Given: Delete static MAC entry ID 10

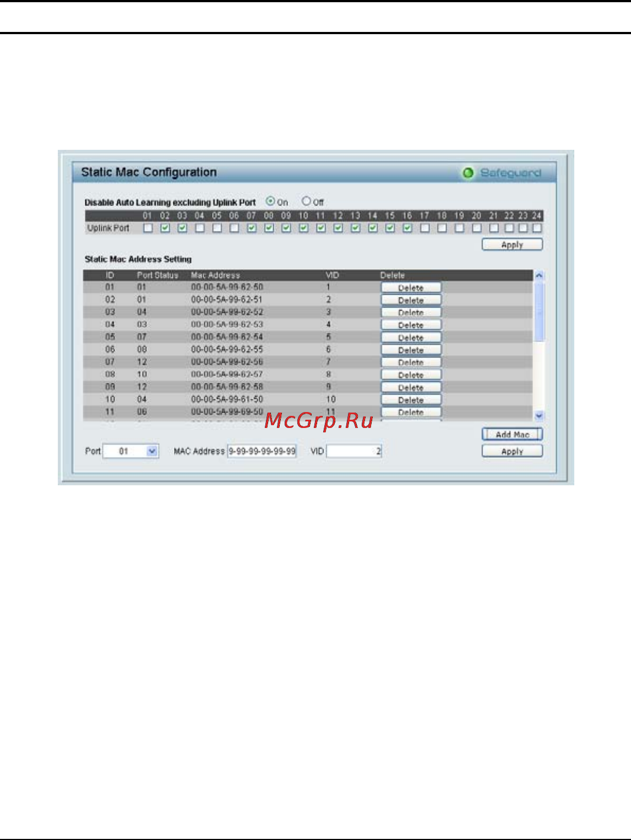Looking at the screenshot, I should (411, 400).
